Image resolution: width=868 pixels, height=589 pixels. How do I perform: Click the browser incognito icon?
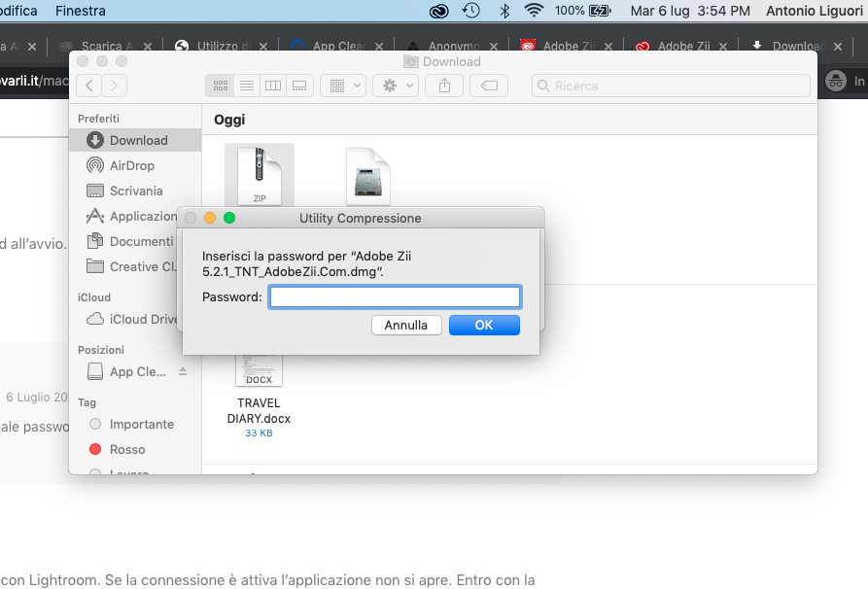click(836, 82)
